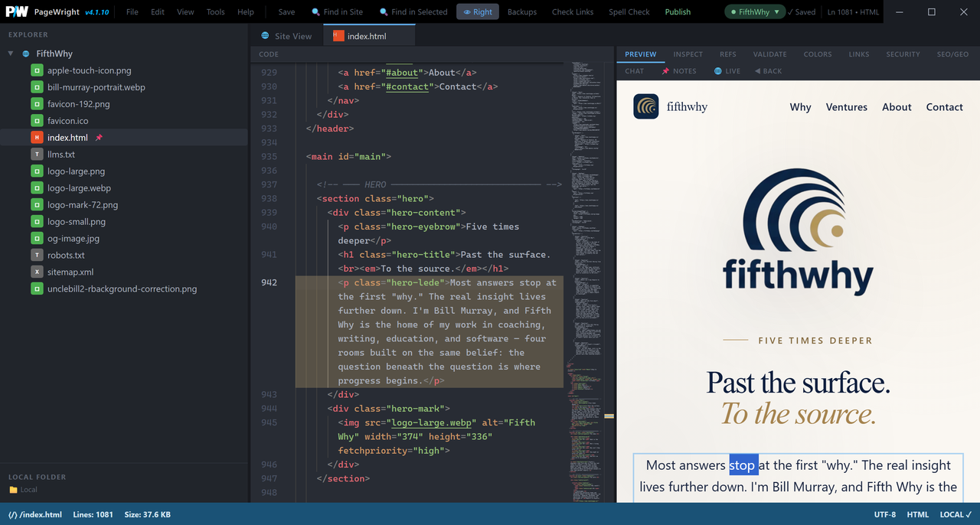Click the text icon of robots.txt
Viewport: 980px width, 525px height.
[37, 256]
